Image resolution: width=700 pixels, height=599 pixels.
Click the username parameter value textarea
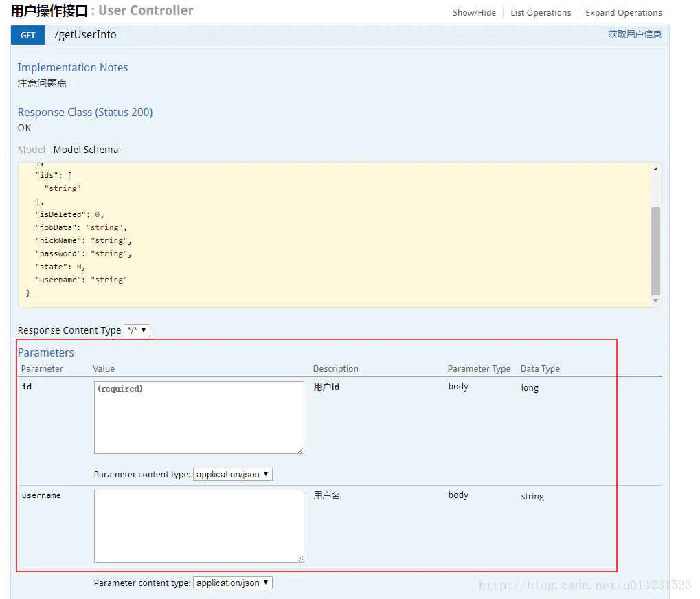[x=199, y=525]
